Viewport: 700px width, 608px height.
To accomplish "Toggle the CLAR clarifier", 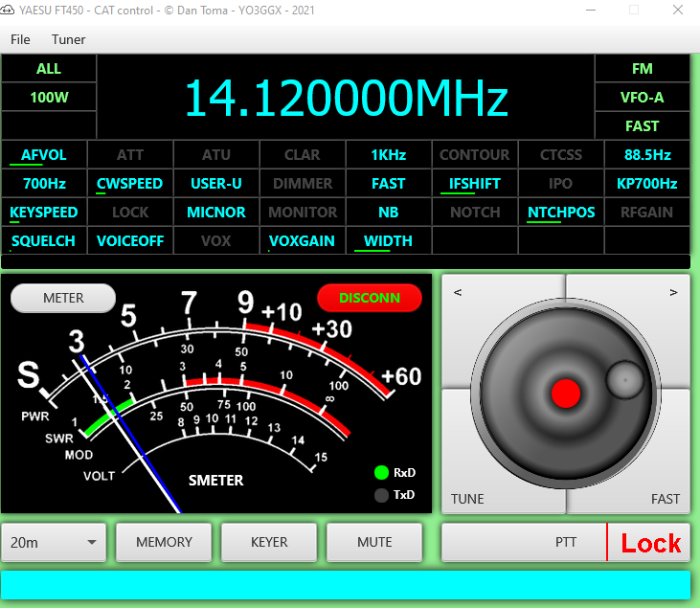I will click(x=303, y=155).
